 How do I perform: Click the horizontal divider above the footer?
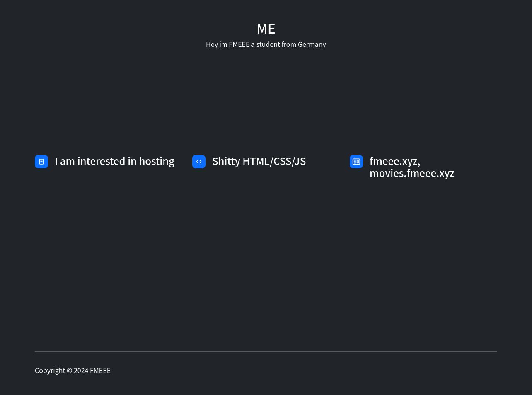point(266,351)
